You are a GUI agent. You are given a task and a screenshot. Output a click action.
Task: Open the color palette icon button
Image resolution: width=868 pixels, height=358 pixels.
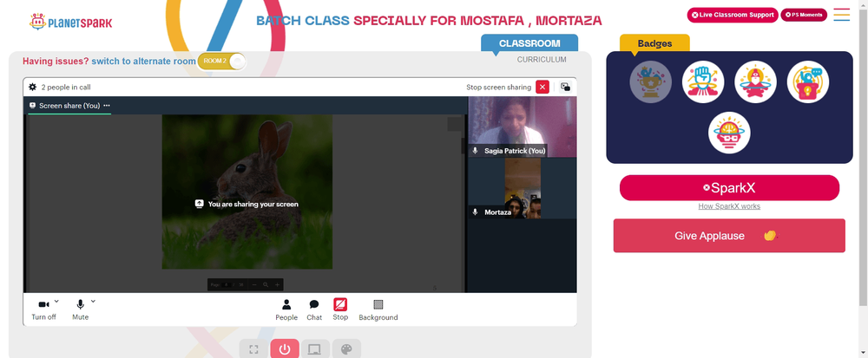click(x=346, y=349)
